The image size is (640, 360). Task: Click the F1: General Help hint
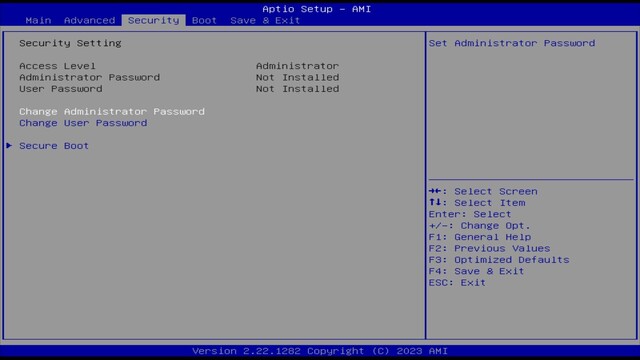click(480, 237)
